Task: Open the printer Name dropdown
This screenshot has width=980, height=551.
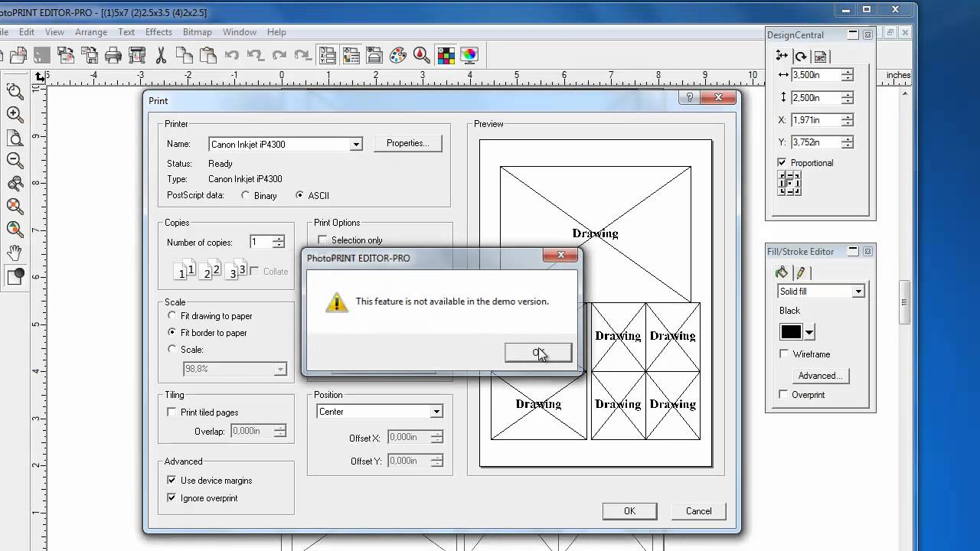Action: pyautogui.click(x=356, y=145)
